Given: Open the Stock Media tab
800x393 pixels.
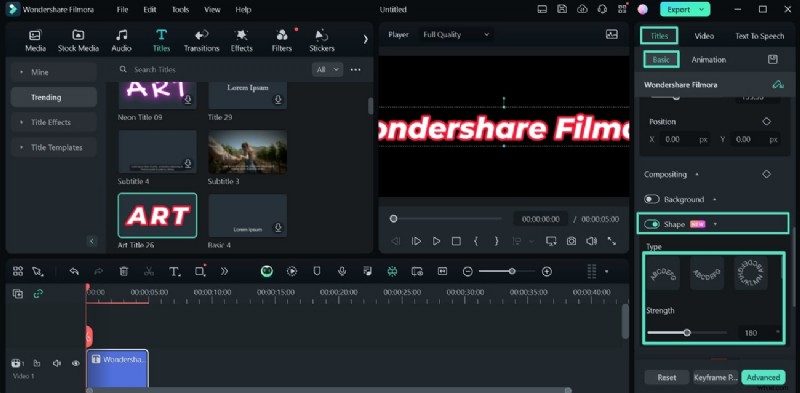Looking at the screenshot, I should [x=78, y=41].
